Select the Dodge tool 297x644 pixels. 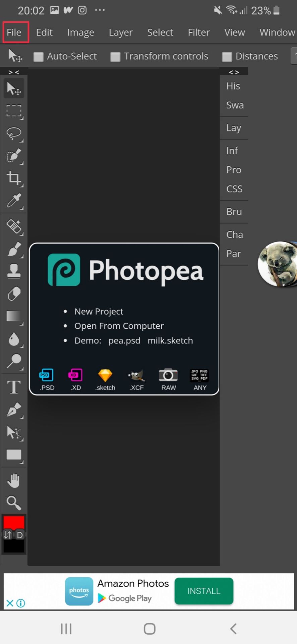click(14, 361)
